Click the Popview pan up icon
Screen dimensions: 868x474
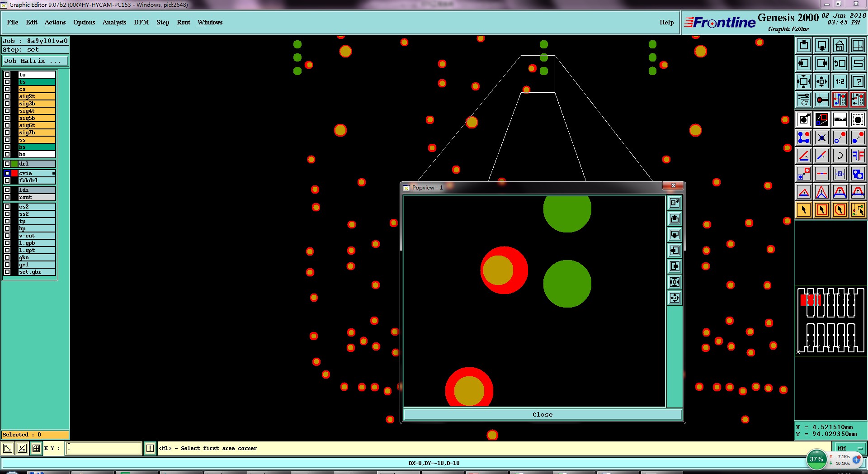[675, 219]
